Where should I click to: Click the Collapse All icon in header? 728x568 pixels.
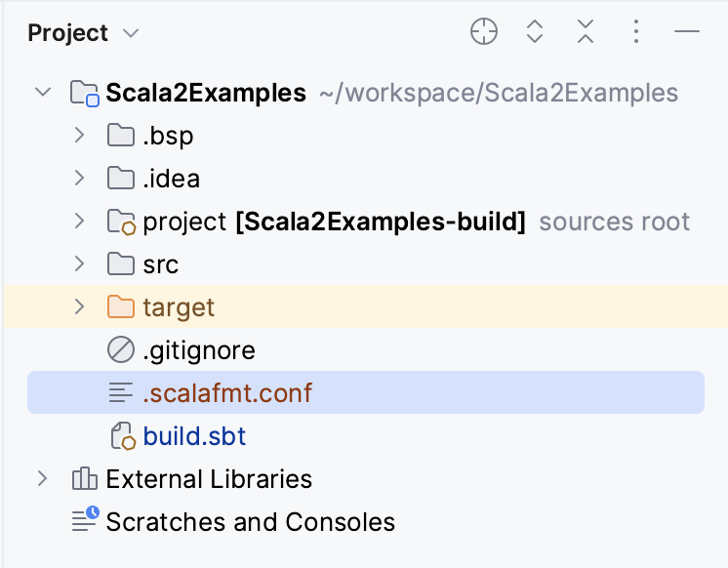click(x=585, y=32)
